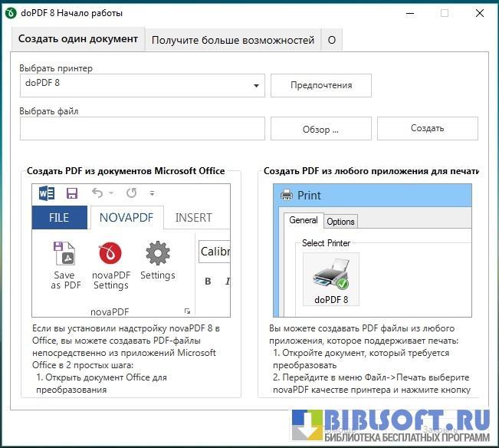Expand the Calibri font box

214,252
